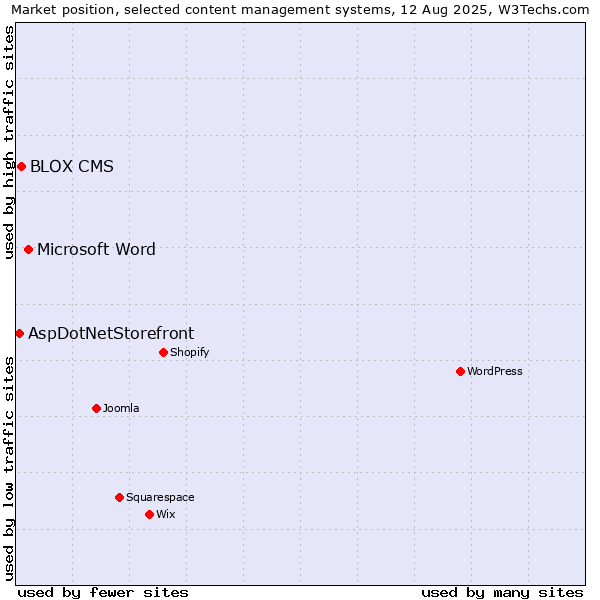Click the red Joomla data point

click(96, 408)
